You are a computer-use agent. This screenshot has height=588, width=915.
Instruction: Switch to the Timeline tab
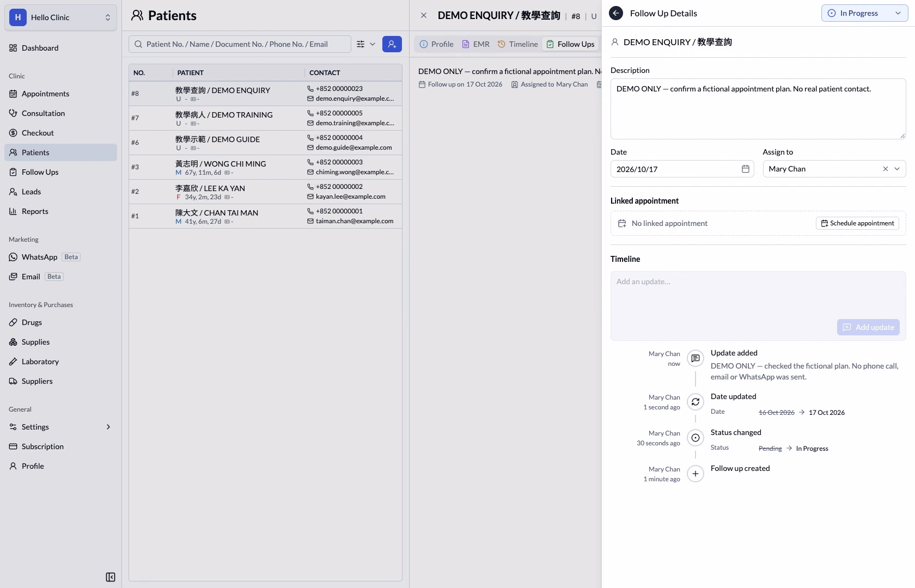point(517,44)
